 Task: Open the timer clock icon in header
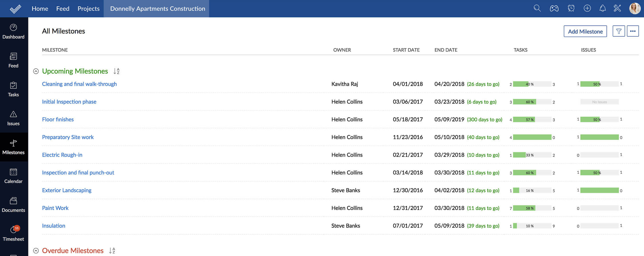pyautogui.click(x=571, y=8)
